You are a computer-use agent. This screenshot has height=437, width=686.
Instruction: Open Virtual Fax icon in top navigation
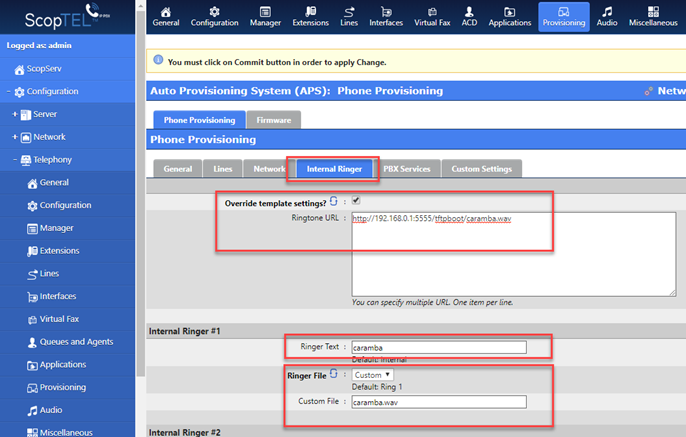432,12
